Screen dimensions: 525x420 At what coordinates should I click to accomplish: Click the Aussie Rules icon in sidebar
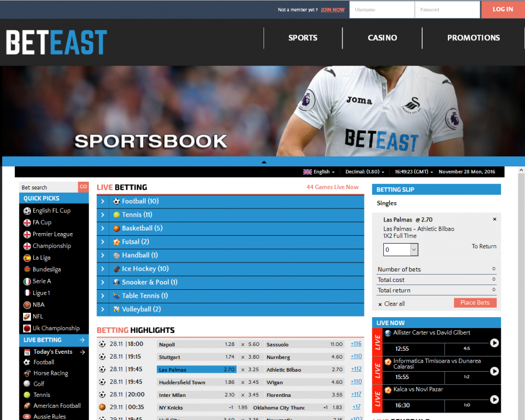click(27, 416)
